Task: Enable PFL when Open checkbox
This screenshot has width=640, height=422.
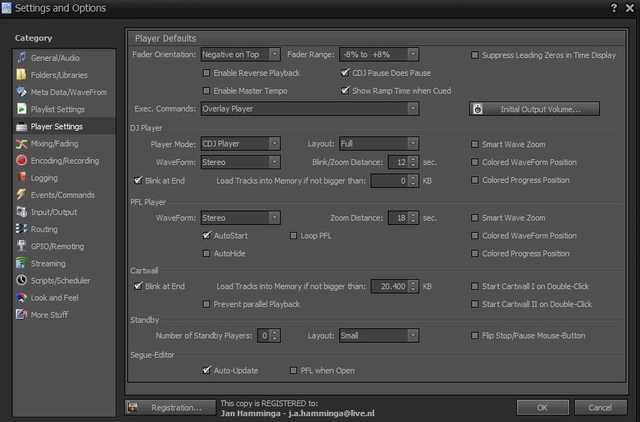Action: [x=293, y=371]
